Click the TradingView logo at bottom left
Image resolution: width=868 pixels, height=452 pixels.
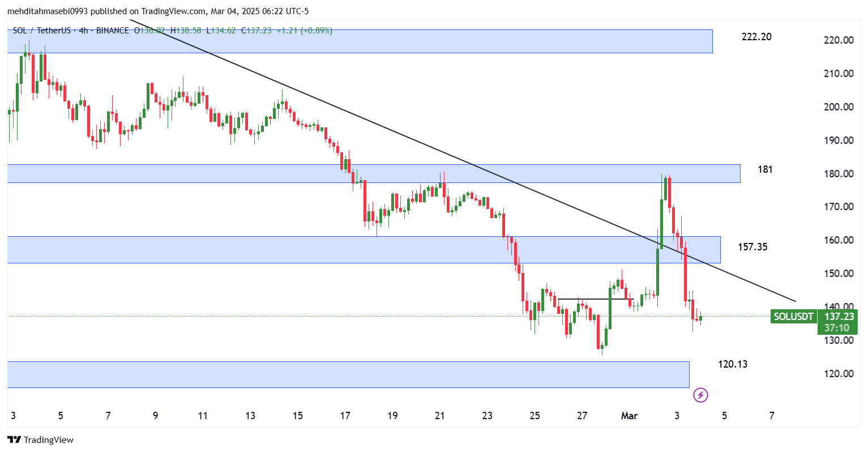40,440
